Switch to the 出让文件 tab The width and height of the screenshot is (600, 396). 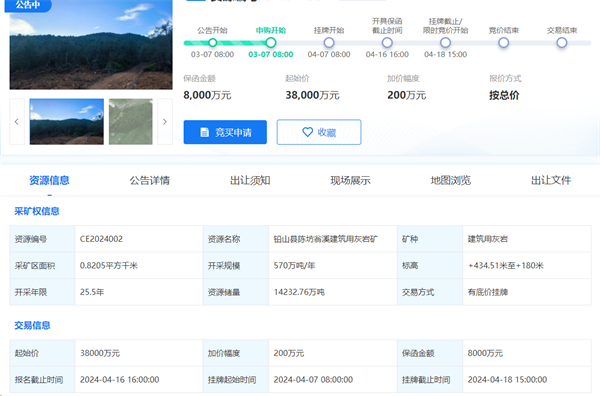tap(551, 180)
